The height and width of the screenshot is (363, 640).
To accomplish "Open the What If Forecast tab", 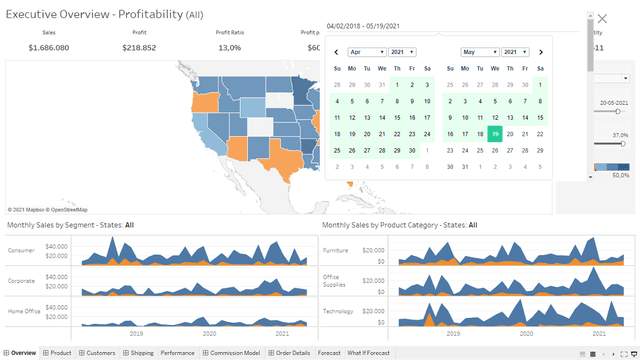I will (369, 353).
